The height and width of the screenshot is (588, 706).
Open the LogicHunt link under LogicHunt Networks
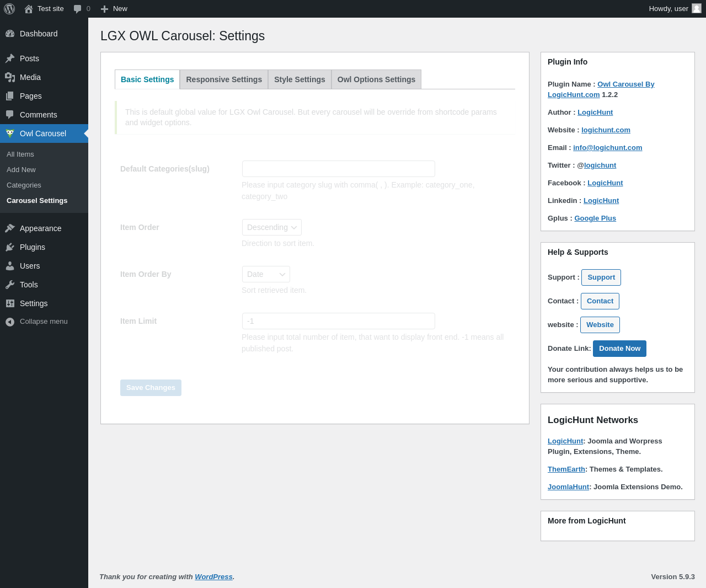(565, 441)
